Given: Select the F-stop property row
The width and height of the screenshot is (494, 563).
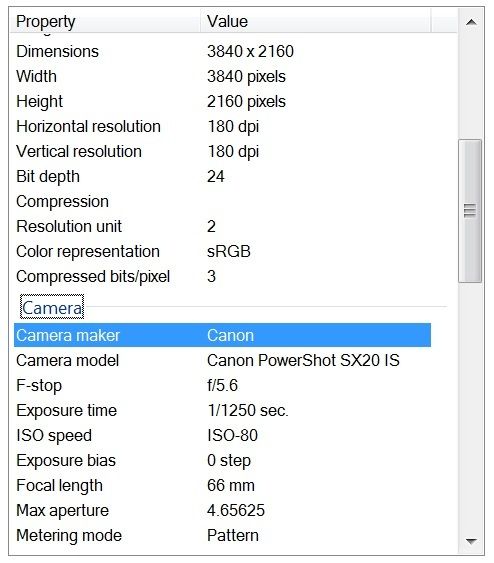Looking at the screenshot, I should (x=222, y=386).
